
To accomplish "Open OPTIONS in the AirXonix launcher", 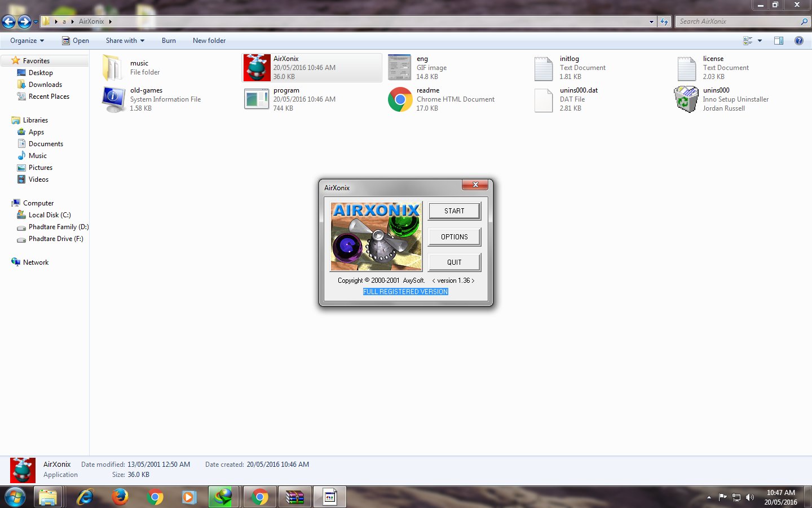I will click(454, 237).
